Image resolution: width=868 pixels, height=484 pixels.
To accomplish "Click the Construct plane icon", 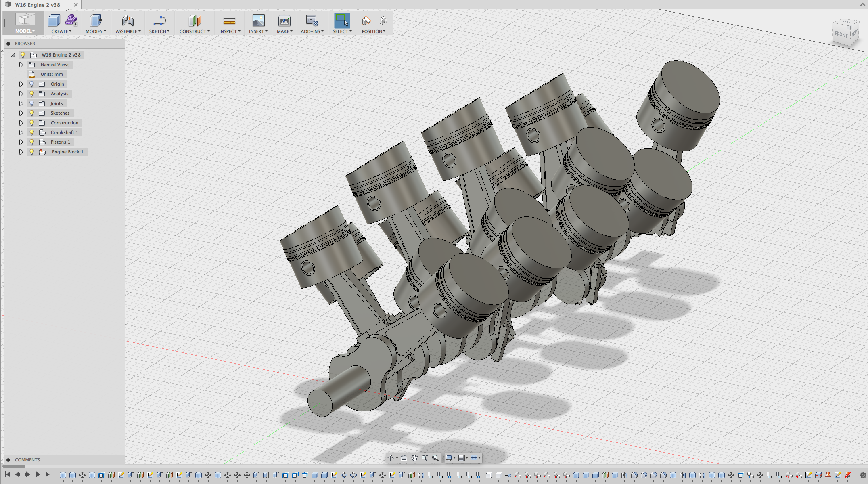I will [x=195, y=20].
